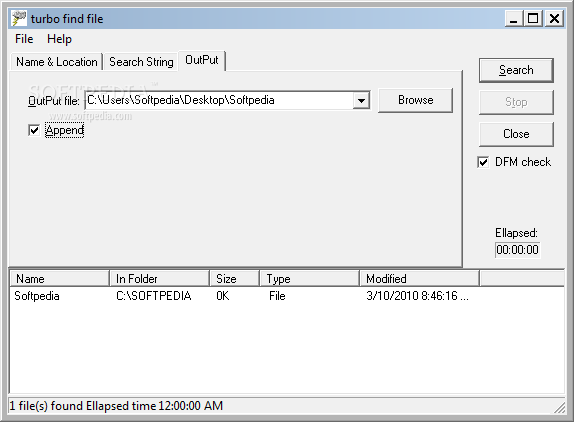Image resolution: width=574 pixels, height=422 pixels.
Task: Toggle the Append checkbox
Action: [x=34, y=130]
